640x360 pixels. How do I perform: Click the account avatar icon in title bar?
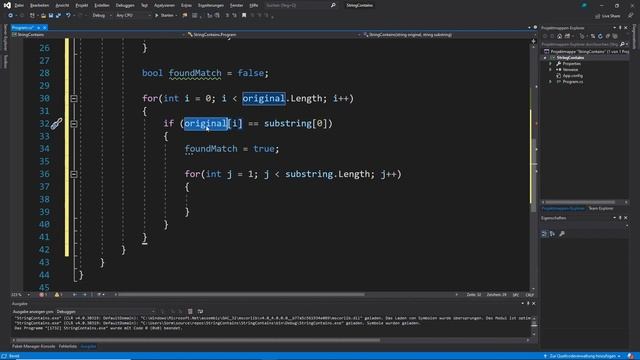coord(584,5)
